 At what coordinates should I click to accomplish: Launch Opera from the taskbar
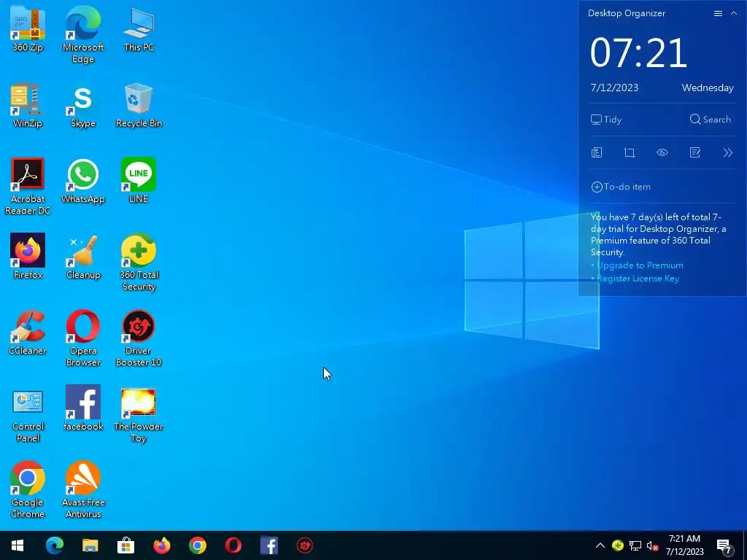pyautogui.click(x=233, y=545)
